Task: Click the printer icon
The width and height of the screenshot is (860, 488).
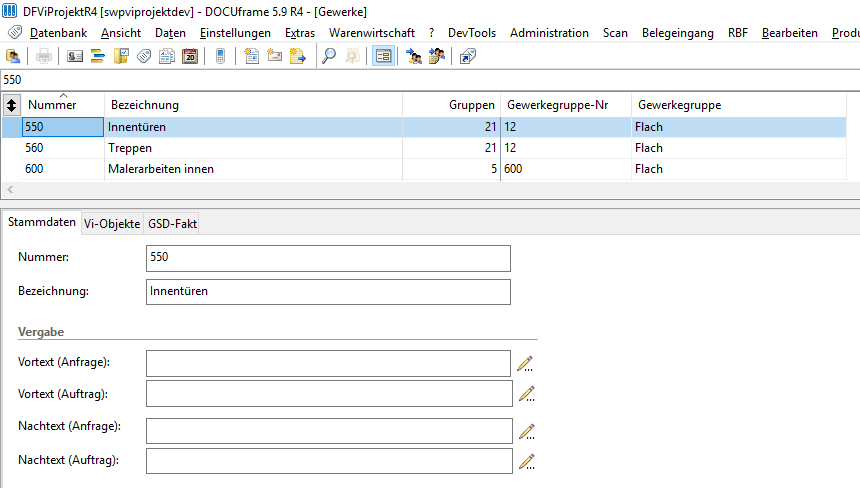Action: [x=44, y=56]
